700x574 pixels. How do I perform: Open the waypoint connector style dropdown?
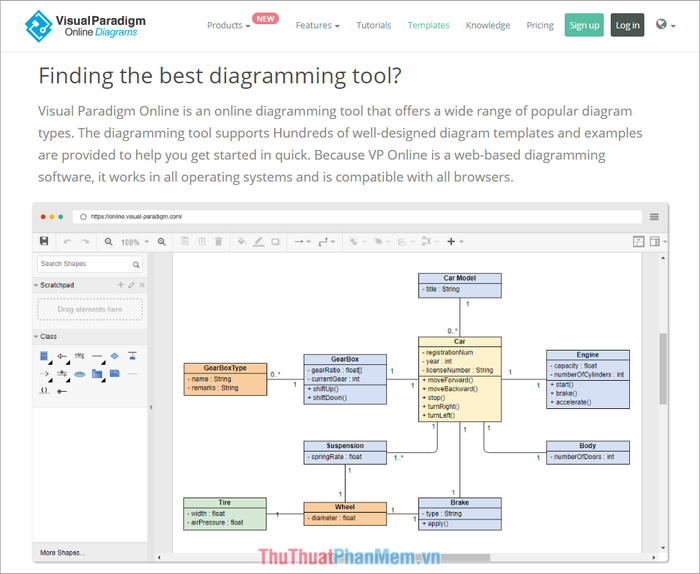point(326,241)
